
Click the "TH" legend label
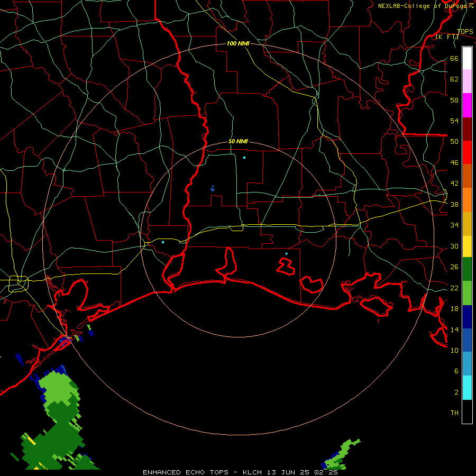pos(454,413)
